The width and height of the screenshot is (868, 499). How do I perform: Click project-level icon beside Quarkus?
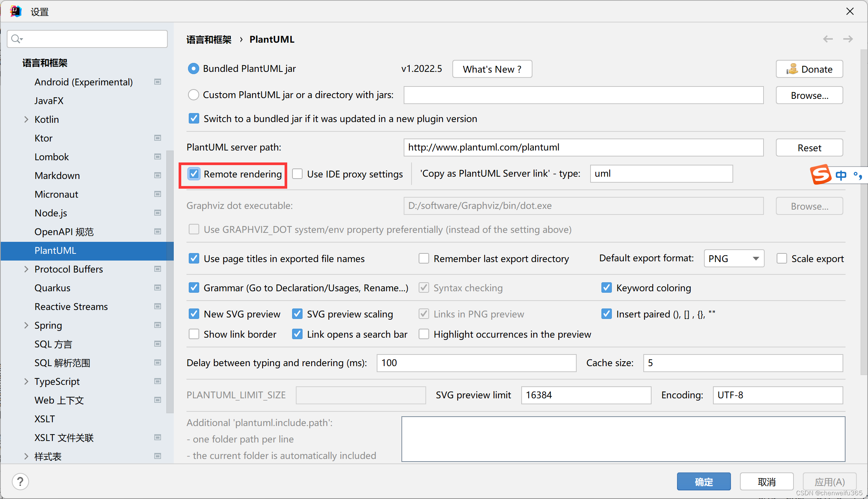click(158, 287)
